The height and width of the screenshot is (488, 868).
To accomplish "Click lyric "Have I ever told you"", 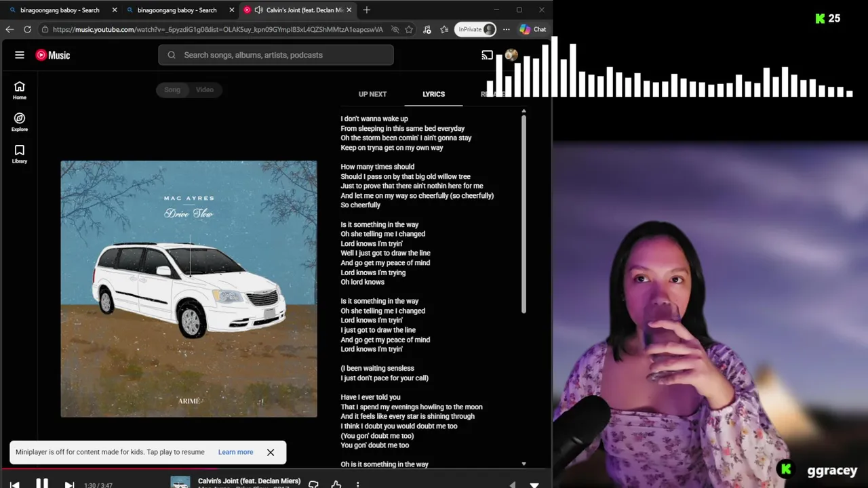I will point(370,397).
